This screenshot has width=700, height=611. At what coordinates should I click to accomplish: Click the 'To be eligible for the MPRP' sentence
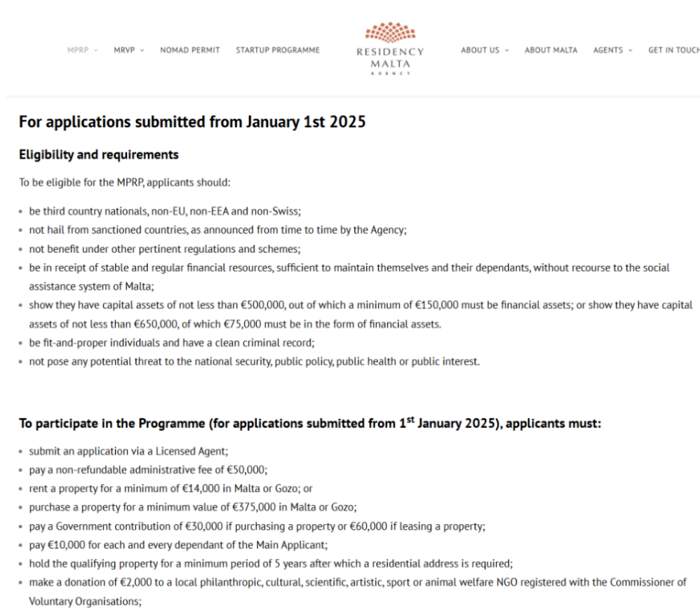tap(125, 182)
